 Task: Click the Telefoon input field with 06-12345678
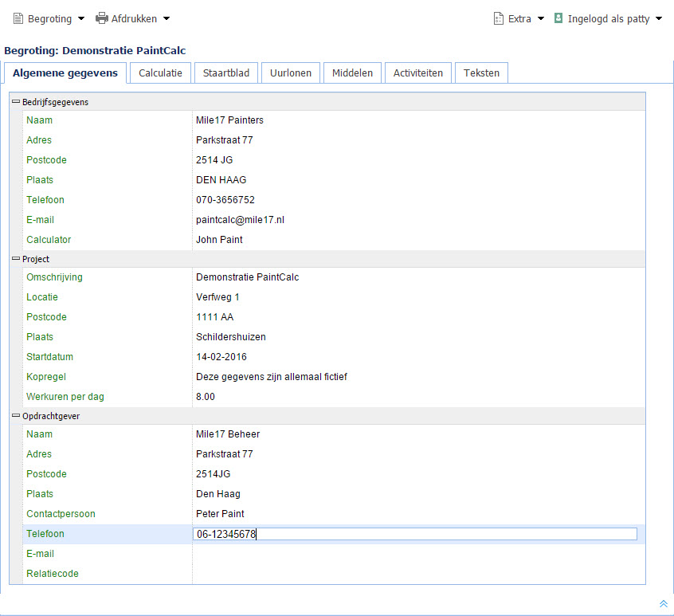point(414,534)
